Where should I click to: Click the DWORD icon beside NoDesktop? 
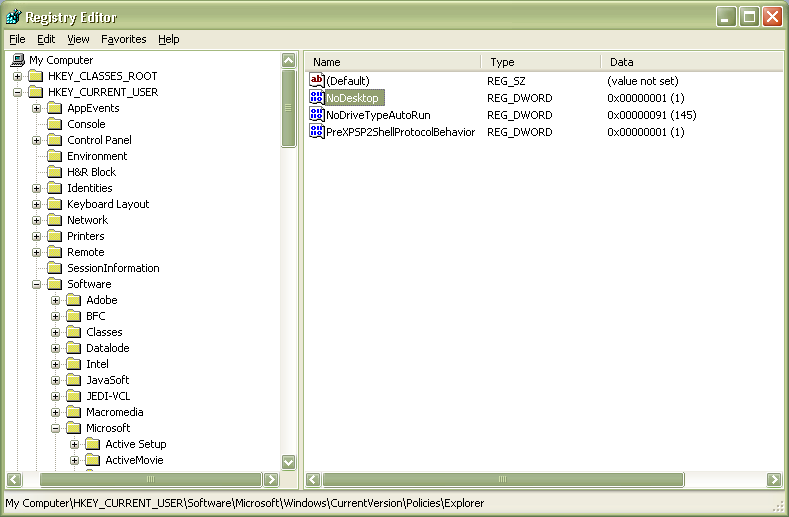317,98
